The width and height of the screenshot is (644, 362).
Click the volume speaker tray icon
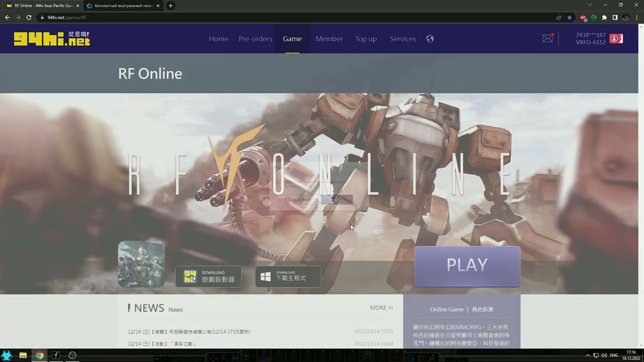(604, 355)
